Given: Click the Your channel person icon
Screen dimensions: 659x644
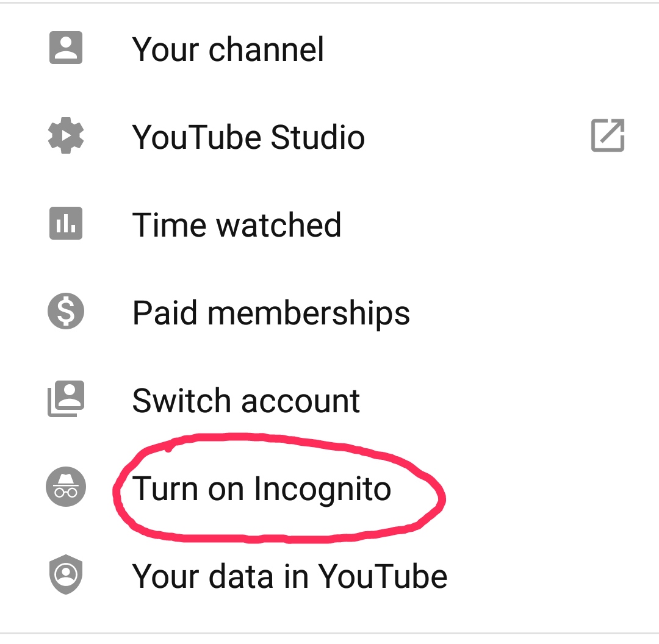Looking at the screenshot, I should pyautogui.click(x=66, y=49).
